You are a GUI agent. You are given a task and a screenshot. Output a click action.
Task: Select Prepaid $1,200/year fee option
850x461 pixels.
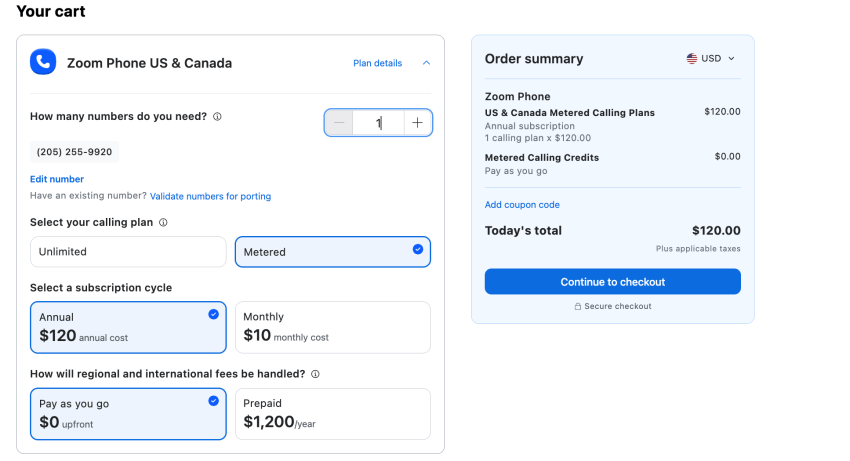pos(332,414)
